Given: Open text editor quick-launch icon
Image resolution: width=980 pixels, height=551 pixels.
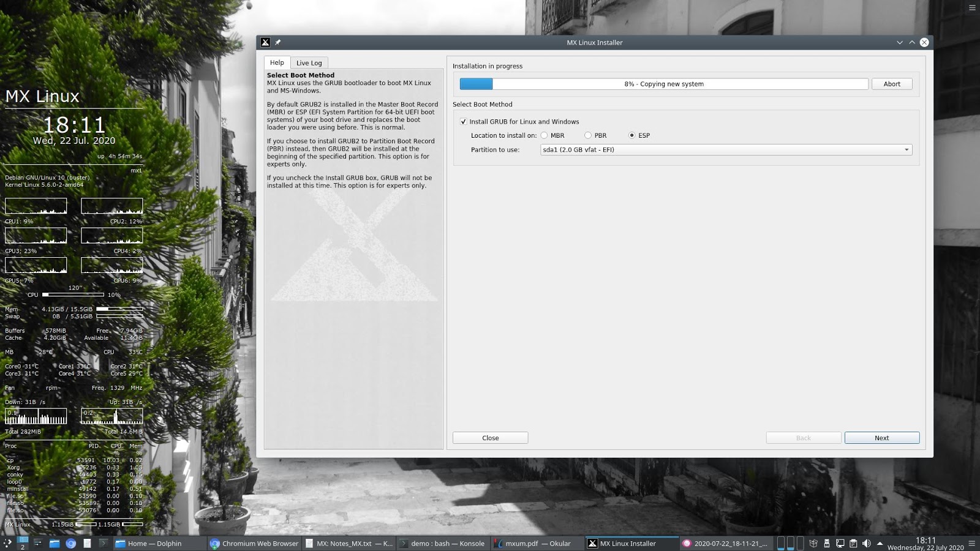Looking at the screenshot, I should click(x=87, y=543).
